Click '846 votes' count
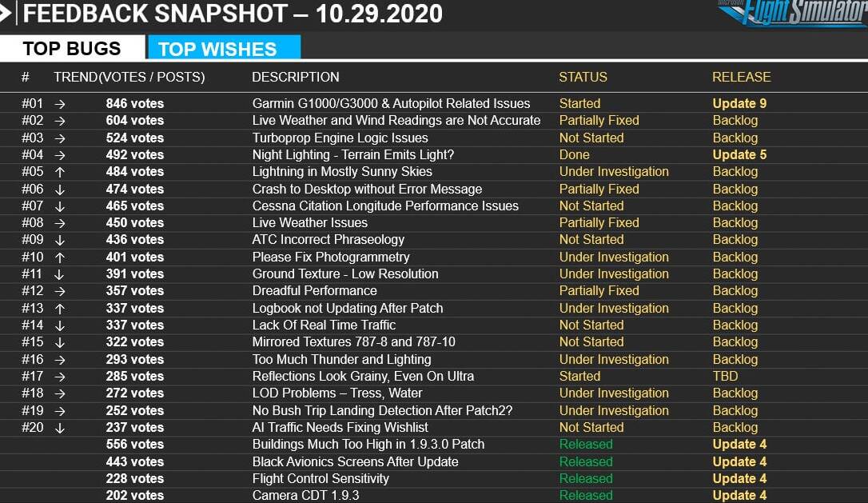 click(x=135, y=104)
